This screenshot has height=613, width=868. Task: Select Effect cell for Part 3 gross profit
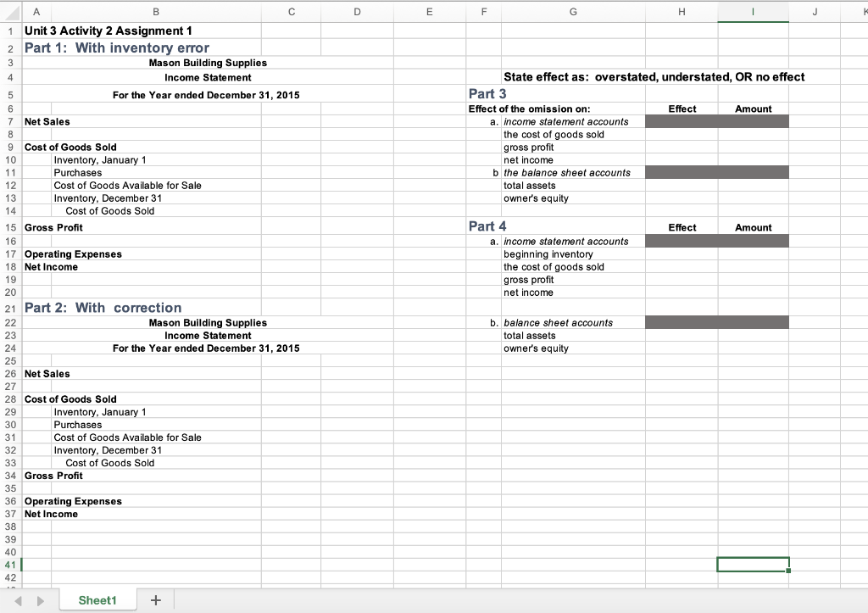682,148
